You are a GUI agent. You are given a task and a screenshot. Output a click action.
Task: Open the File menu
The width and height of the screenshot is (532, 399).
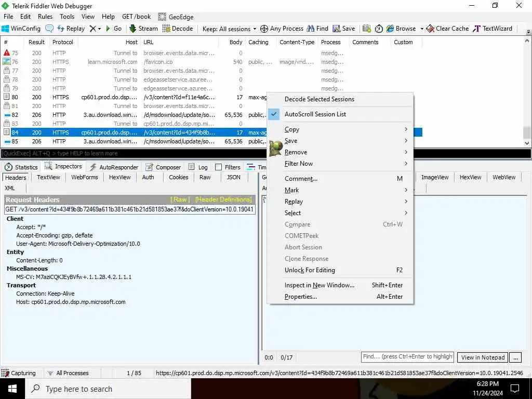coord(8,17)
